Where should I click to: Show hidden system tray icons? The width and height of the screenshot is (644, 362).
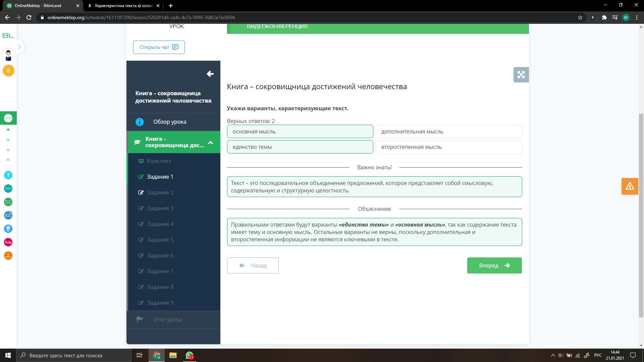pyautogui.click(x=553, y=355)
